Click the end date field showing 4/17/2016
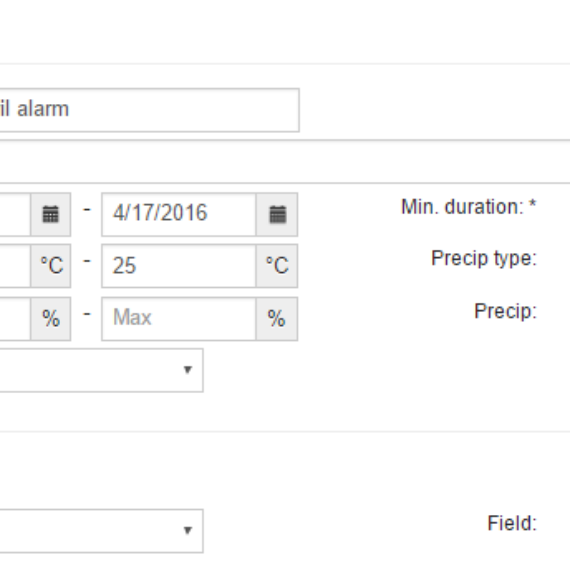570x570 pixels. 179,214
